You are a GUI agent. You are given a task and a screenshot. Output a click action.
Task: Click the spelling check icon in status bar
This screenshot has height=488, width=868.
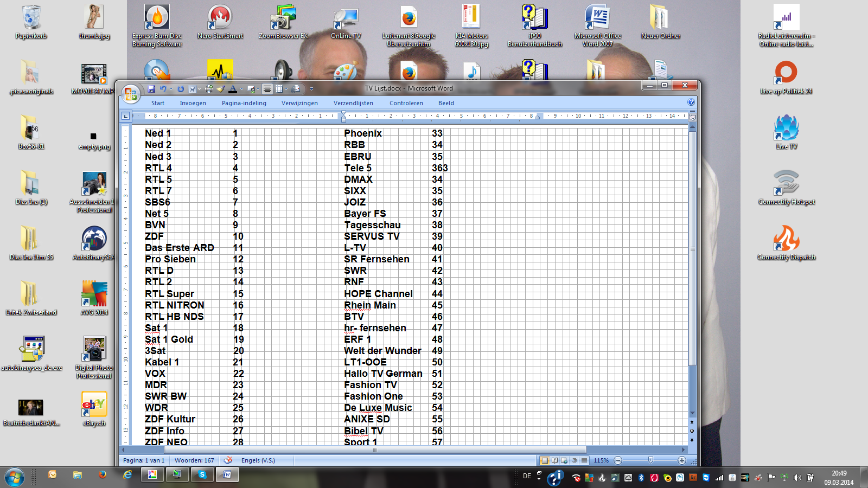click(228, 460)
